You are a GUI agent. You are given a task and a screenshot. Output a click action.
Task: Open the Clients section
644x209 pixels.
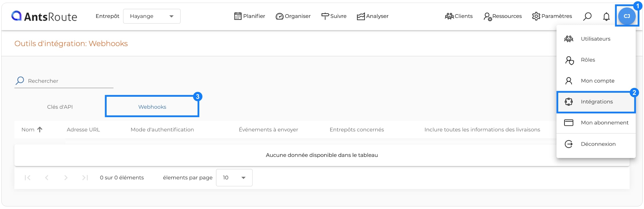coord(459,16)
